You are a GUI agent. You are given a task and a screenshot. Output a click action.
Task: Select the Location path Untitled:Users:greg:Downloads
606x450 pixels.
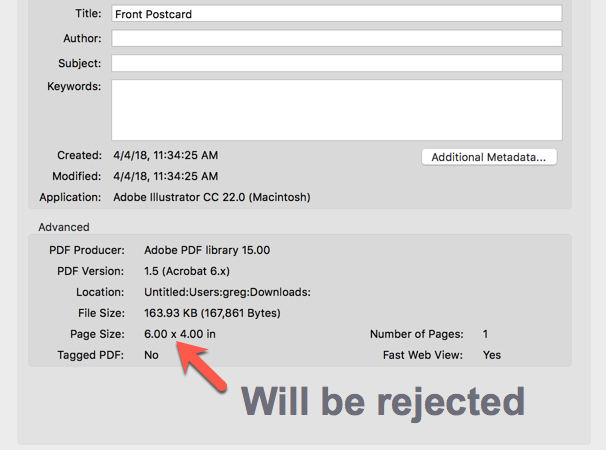click(x=227, y=292)
